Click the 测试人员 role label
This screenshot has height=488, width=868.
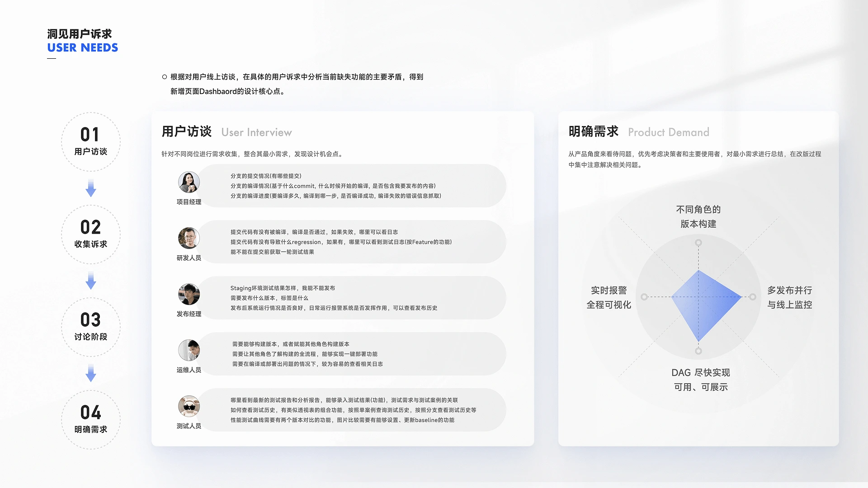point(189,426)
